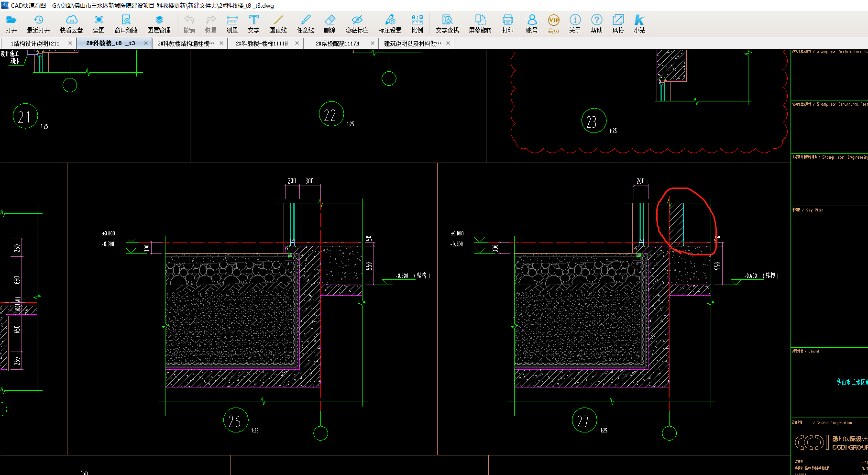Close tab 1结构设计说明1211
868x475 pixels.
coord(70,43)
